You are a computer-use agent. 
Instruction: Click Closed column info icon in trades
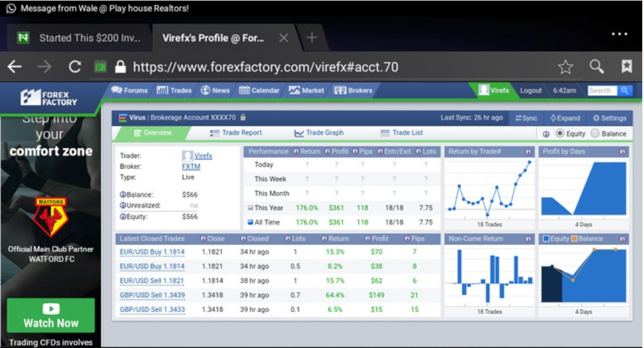[243, 239]
